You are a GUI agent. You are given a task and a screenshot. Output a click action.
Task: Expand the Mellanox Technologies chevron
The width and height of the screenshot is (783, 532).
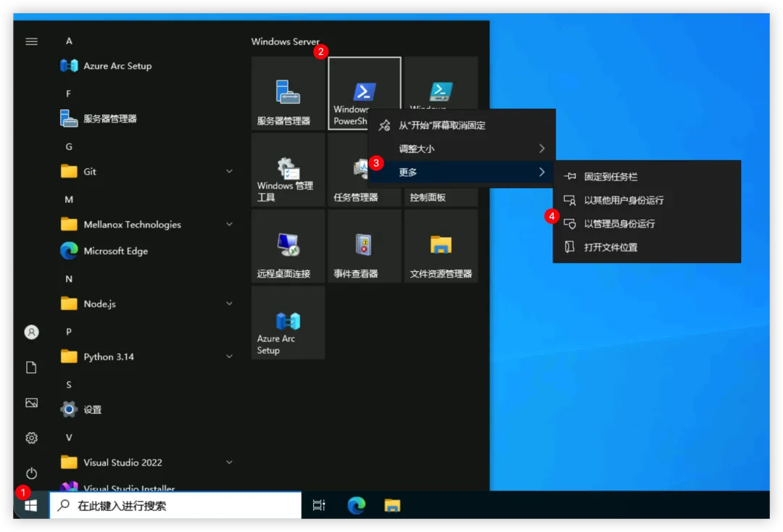pos(229,224)
